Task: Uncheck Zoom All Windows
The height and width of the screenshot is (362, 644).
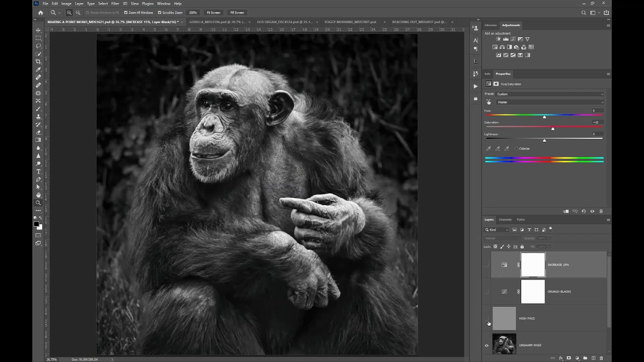Action: [x=126, y=13]
